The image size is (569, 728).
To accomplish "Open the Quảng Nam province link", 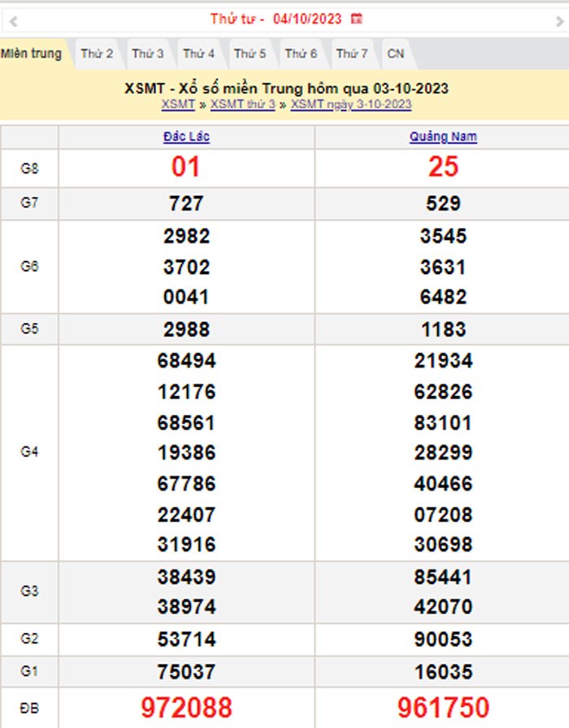I will 443,137.
